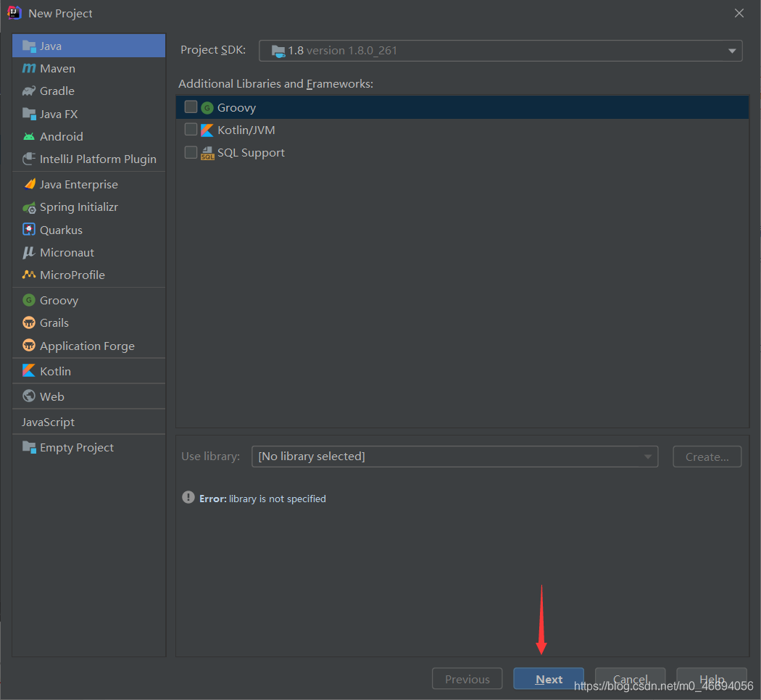Click the SDK folder icon in Project SDK field
This screenshot has width=761, height=700.
point(278,51)
